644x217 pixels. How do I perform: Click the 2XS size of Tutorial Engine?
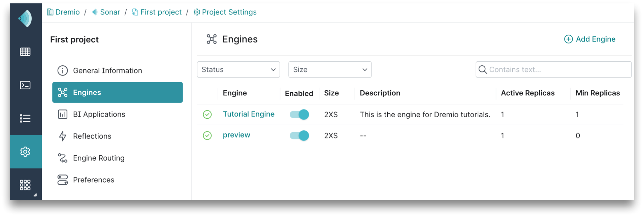tap(331, 115)
